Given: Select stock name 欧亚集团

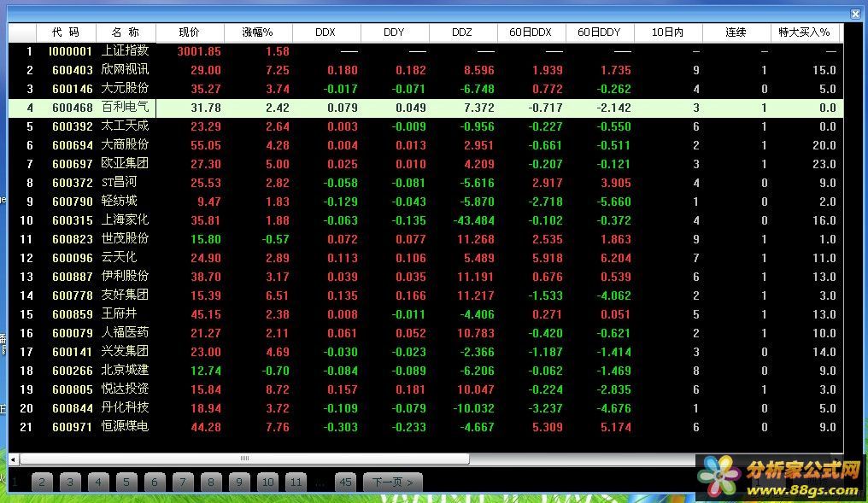Looking at the screenshot, I should click(x=125, y=163).
